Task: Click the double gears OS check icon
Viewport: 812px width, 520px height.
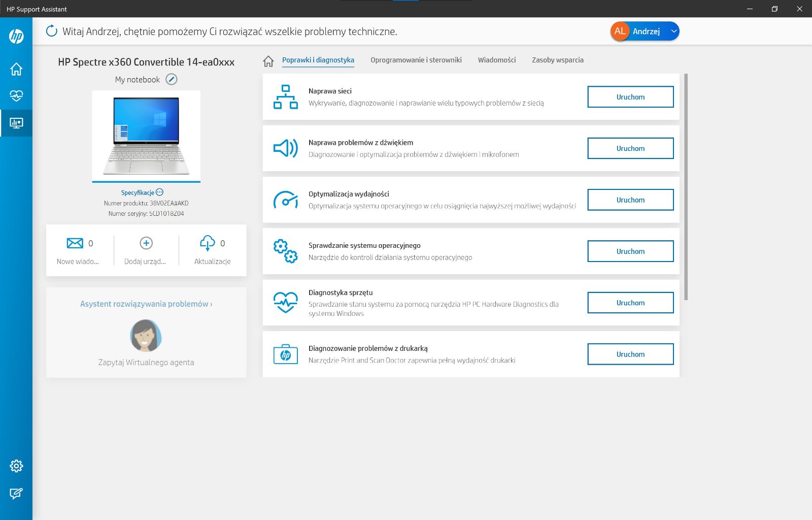Action: coord(286,251)
